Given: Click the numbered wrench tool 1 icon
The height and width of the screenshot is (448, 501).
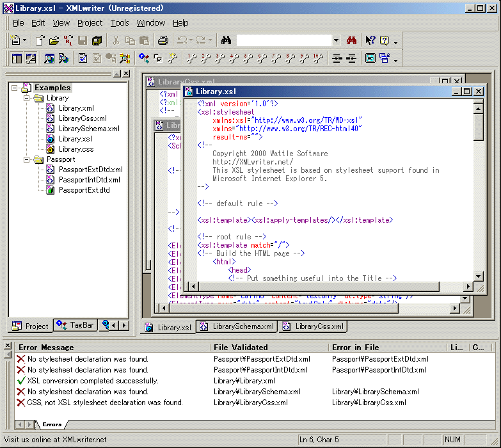Looking at the screenshot, I should [x=191, y=58].
